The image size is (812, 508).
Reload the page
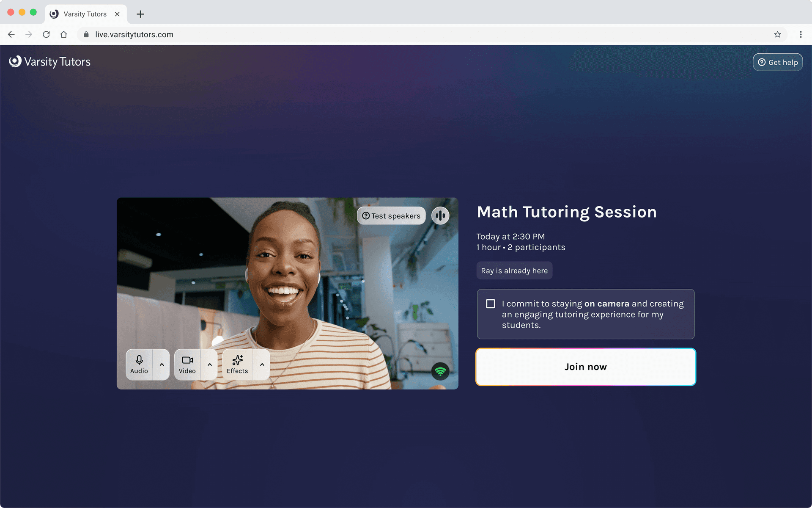point(46,35)
